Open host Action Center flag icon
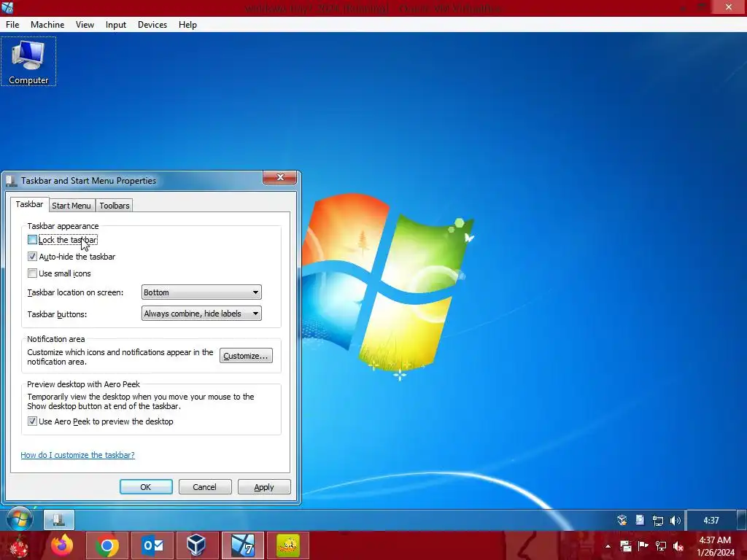Screen dimensions: 747x560 coord(643,546)
